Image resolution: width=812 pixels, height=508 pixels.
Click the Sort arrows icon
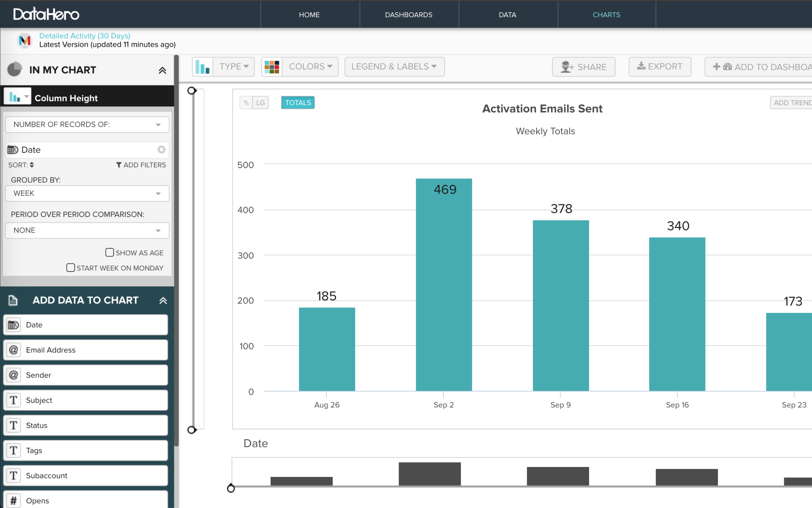(32, 165)
